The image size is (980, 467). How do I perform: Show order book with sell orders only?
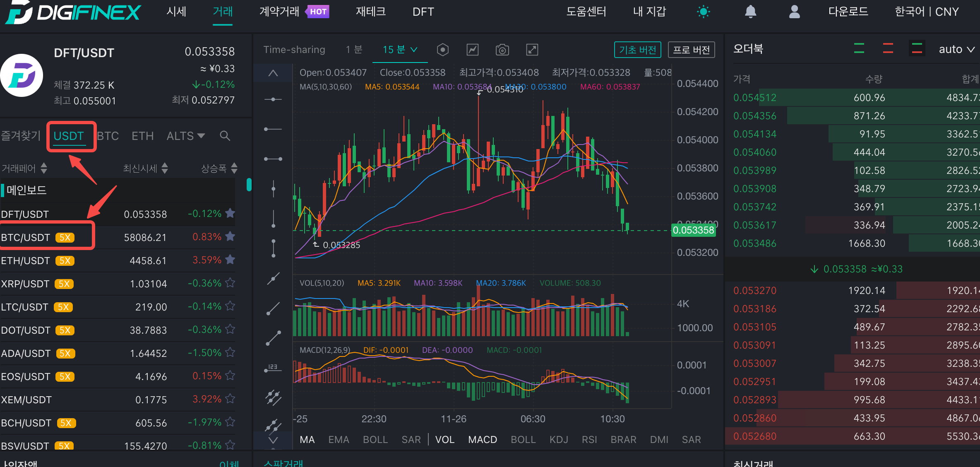(x=888, y=49)
